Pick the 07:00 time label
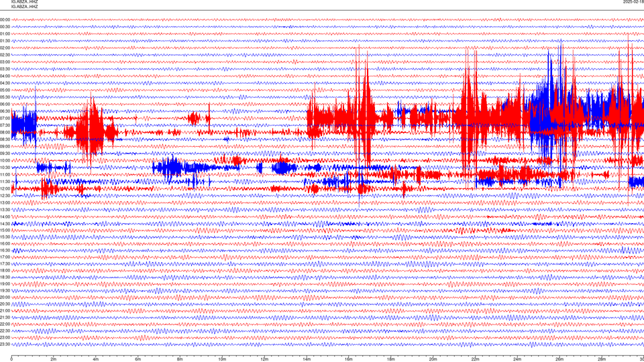 (5, 118)
